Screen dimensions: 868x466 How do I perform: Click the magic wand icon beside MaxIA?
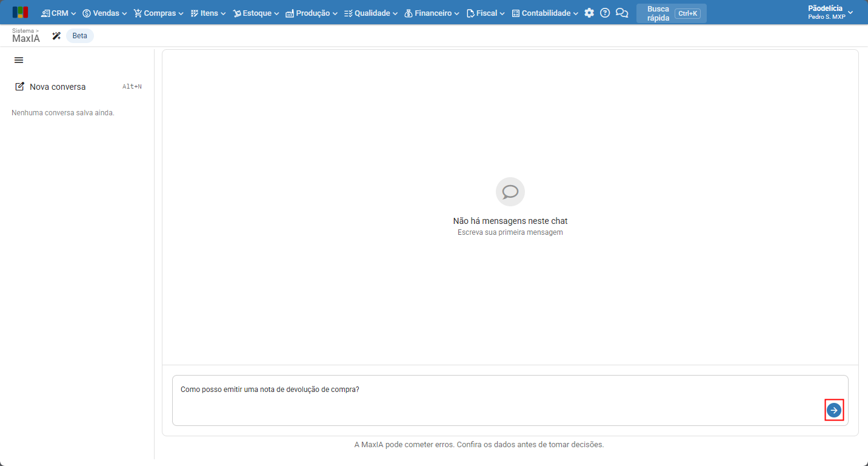click(56, 36)
